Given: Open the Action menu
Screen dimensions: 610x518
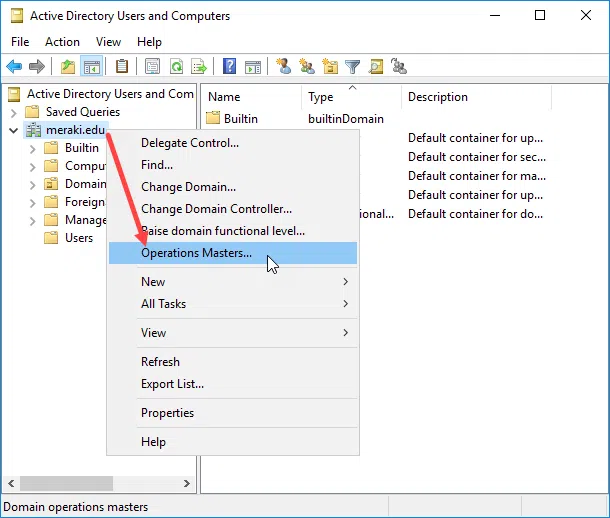Looking at the screenshot, I should (62, 42).
